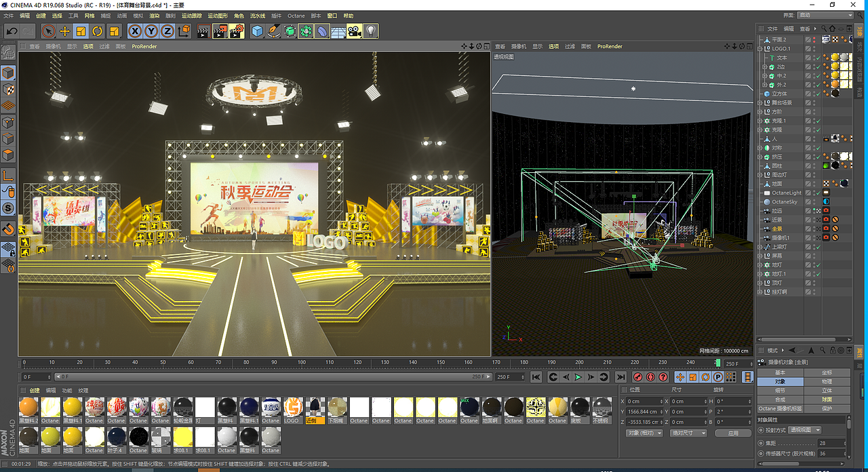The width and height of the screenshot is (868, 472).
Task: Click the record active objects button
Action: [638, 377]
